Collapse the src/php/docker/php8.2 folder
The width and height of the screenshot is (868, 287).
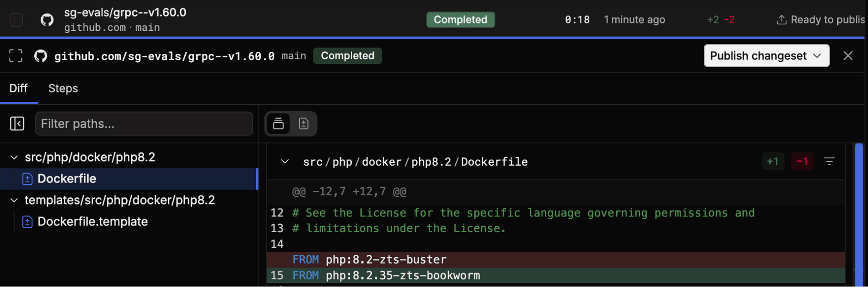click(14, 158)
